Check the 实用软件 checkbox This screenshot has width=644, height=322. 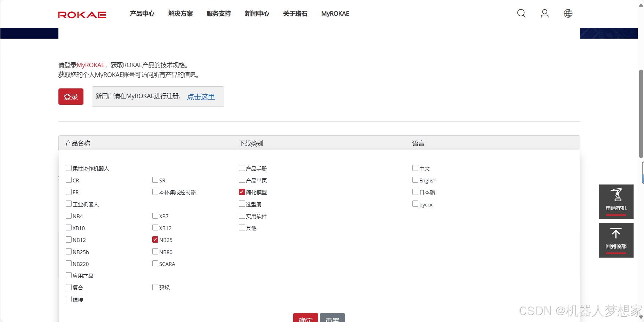[x=242, y=216]
